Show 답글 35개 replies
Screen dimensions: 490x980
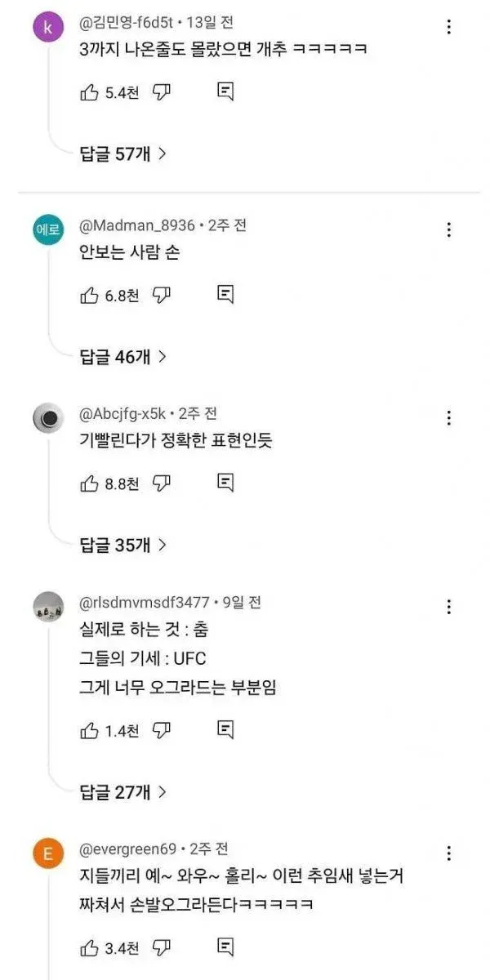[122, 545]
